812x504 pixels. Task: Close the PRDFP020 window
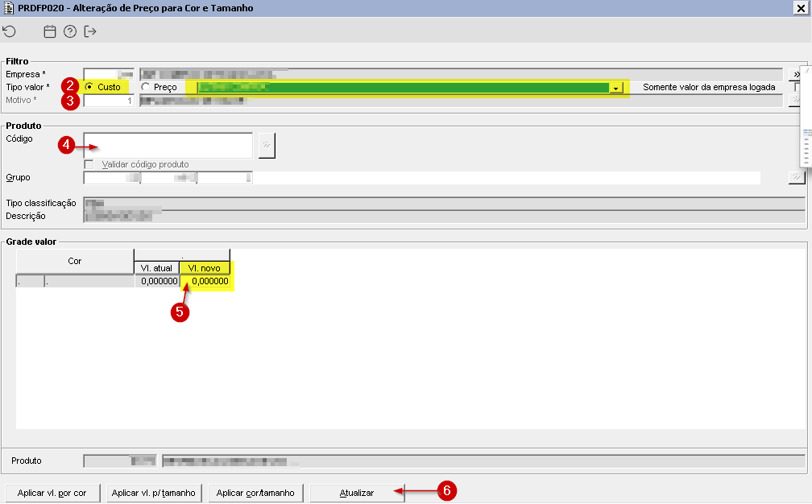coord(801,8)
